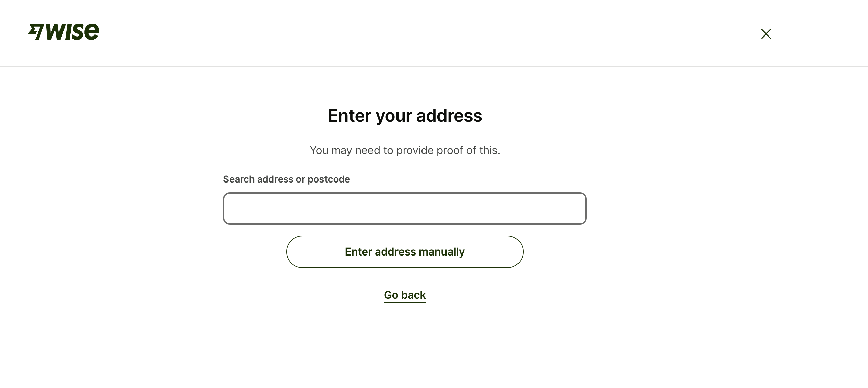The width and height of the screenshot is (868, 388).
Task: Click the Wise logo in the header
Action: [x=64, y=32]
